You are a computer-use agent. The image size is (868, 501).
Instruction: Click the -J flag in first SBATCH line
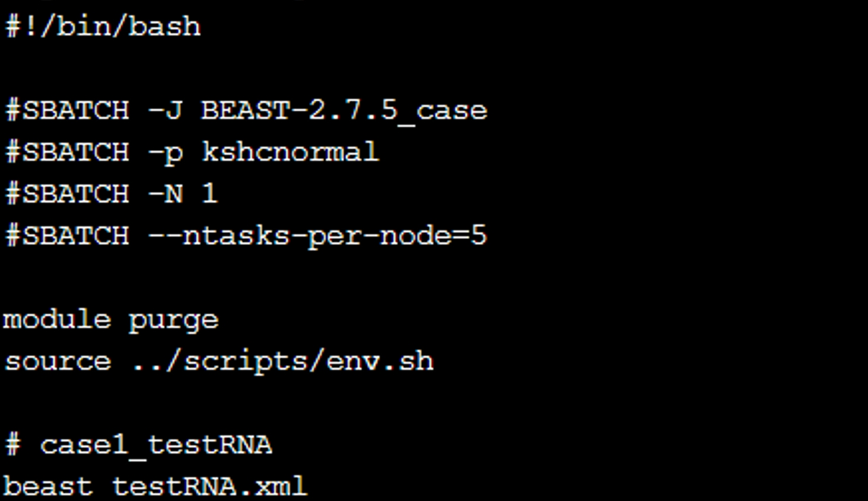[x=165, y=111]
